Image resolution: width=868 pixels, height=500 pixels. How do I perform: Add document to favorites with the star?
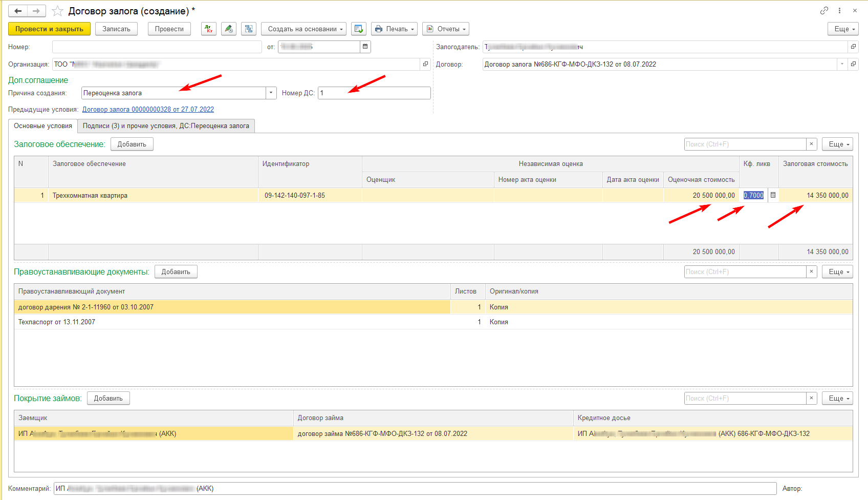(x=58, y=11)
